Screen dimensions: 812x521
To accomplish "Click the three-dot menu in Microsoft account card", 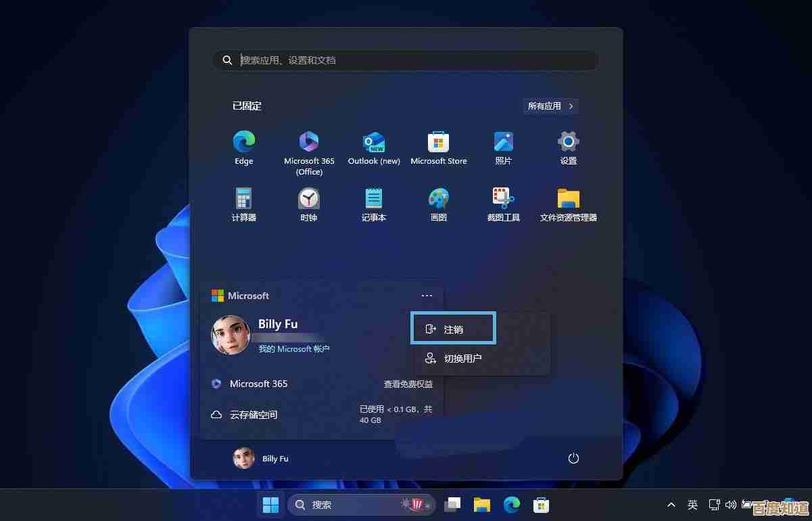I will tap(427, 296).
